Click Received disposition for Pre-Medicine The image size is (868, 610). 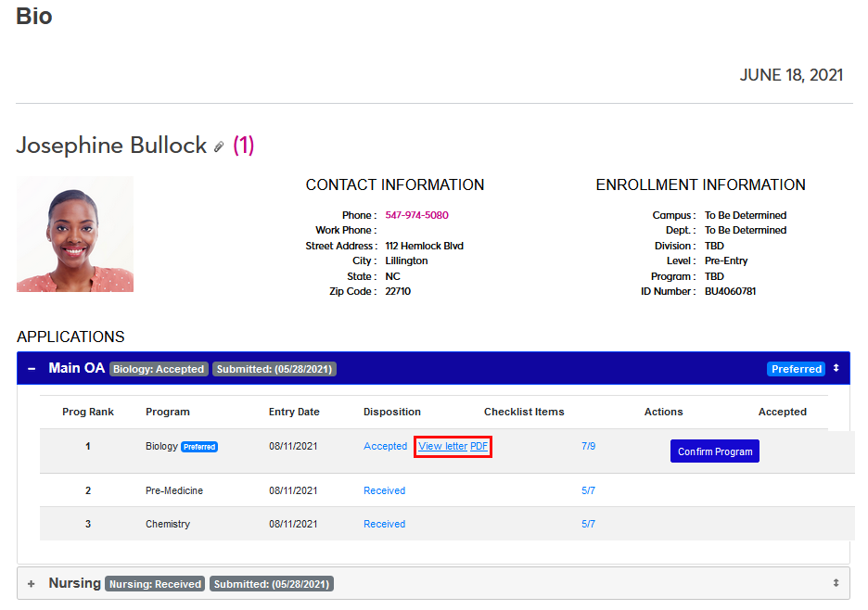coord(384,490)
